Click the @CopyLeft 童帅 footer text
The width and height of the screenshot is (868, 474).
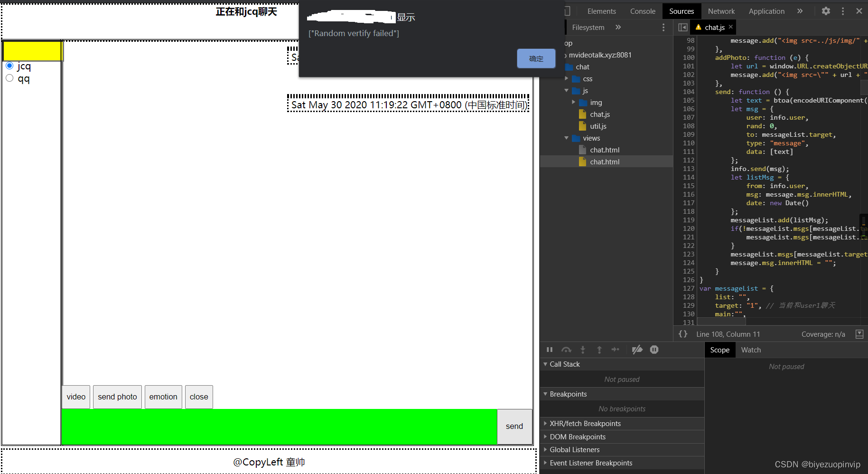pos(269,462)
